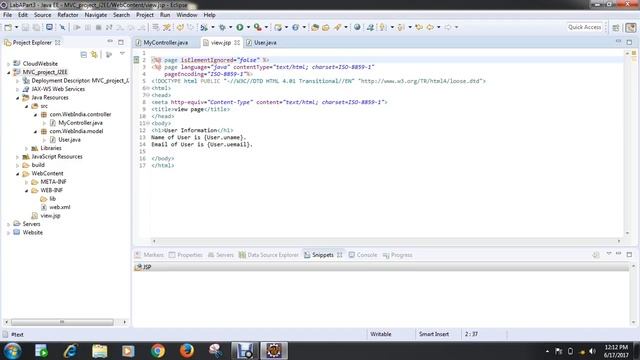Select view.jsp in Project Explorer tree

(50, 216)
